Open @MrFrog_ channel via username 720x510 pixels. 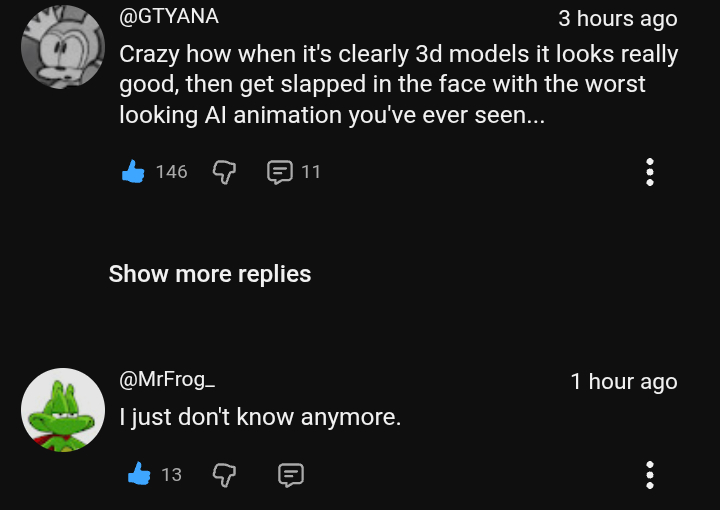167,380
